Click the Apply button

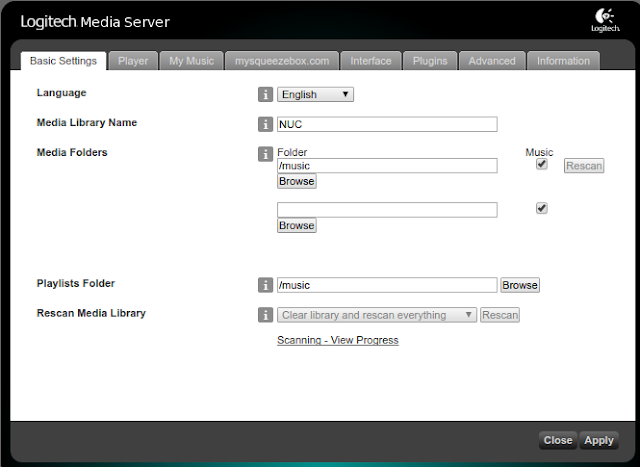599,440
